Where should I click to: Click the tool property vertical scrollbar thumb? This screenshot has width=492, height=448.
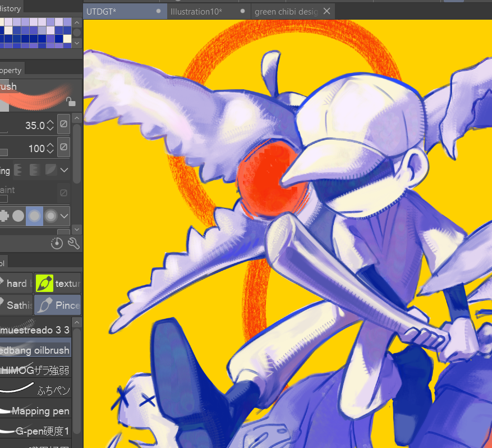click(x=76, y=153)
